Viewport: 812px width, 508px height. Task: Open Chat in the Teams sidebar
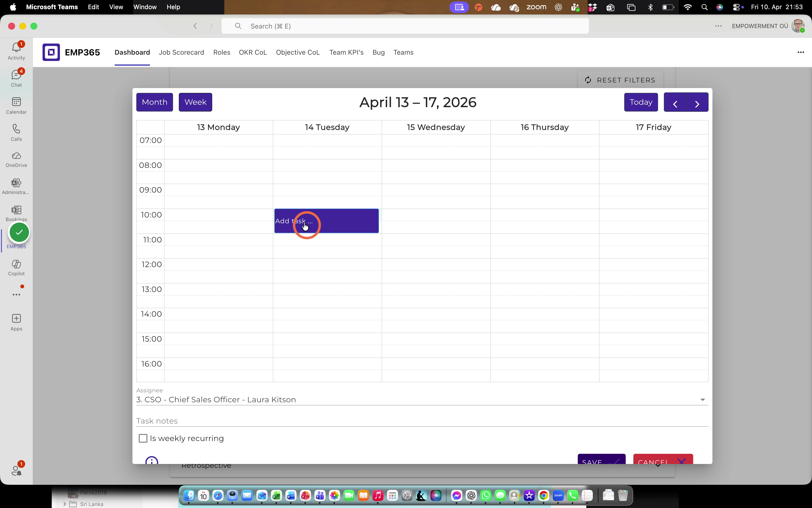click(x=16, y=78)
